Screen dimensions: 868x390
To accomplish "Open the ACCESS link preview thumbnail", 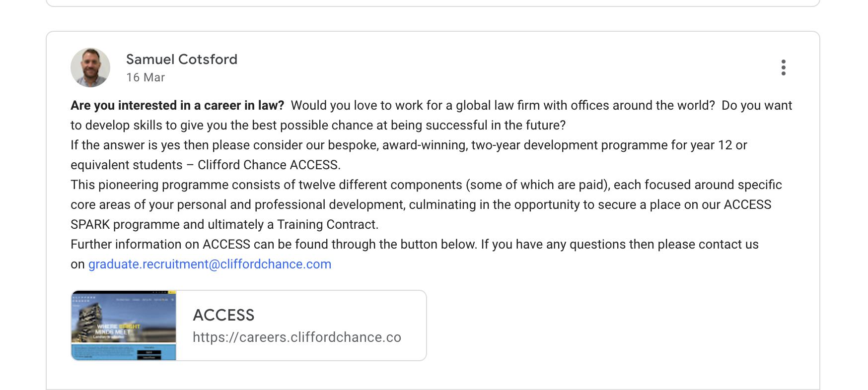I will click(124, 325).
